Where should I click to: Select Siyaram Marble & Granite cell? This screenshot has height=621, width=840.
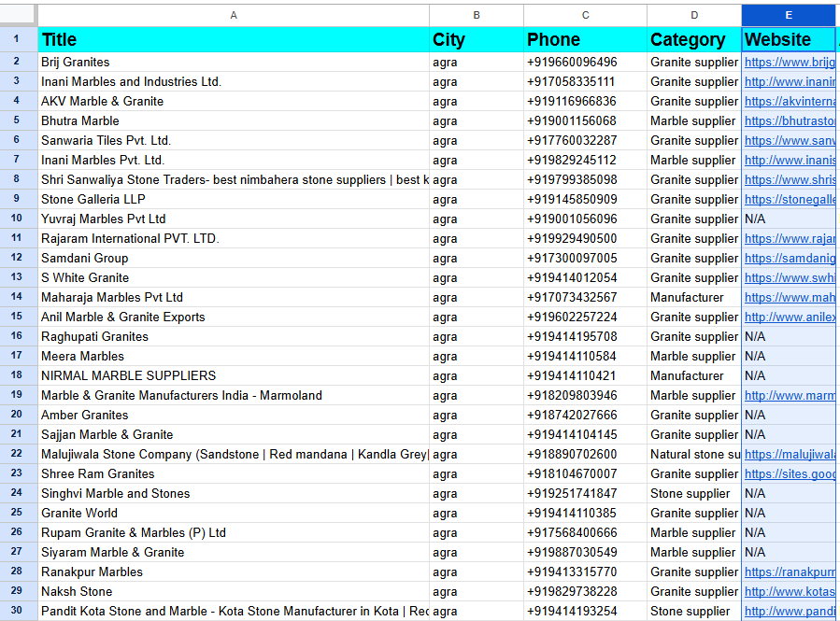234,552
